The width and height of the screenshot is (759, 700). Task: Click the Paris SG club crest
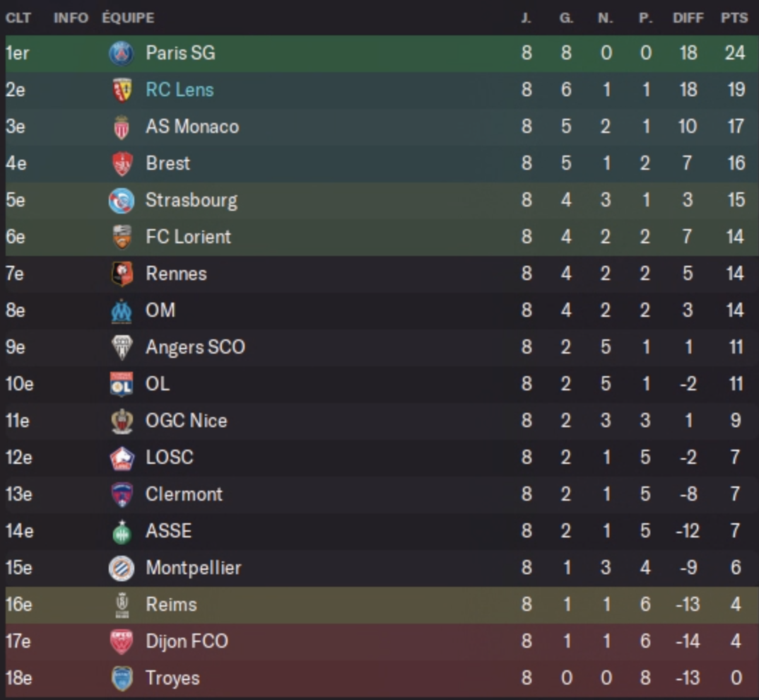(122, 54)
